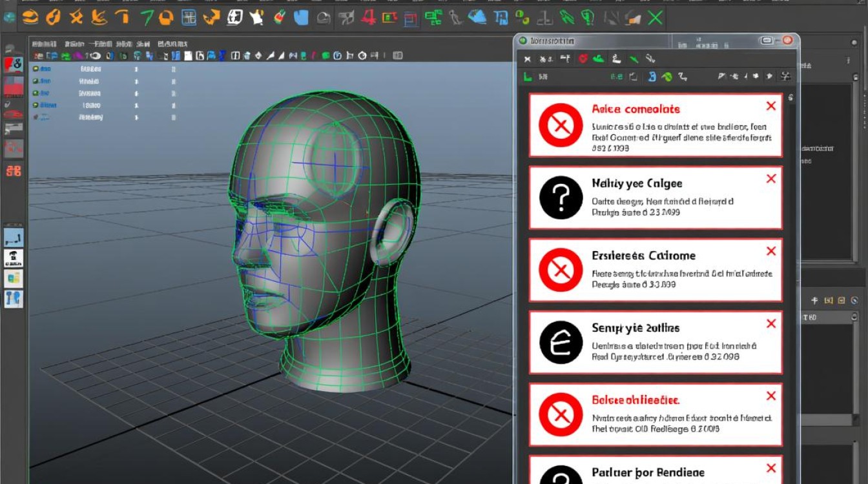
Task: Select the "Nelriy yee Calgee" heading text
Action: [637, 183]
